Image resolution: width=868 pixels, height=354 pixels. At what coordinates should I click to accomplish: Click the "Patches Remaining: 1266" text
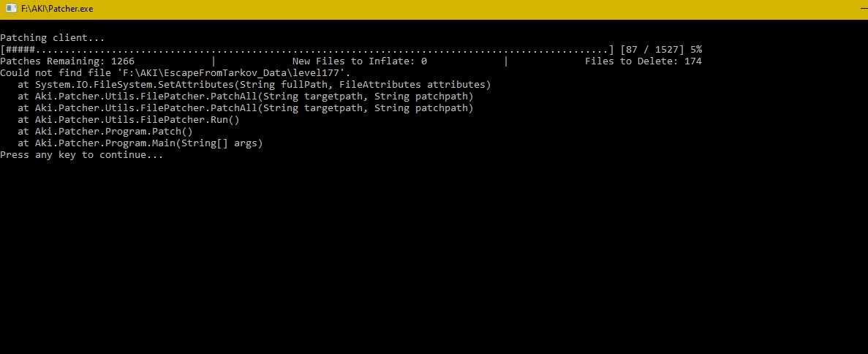[x=67, y=61]
